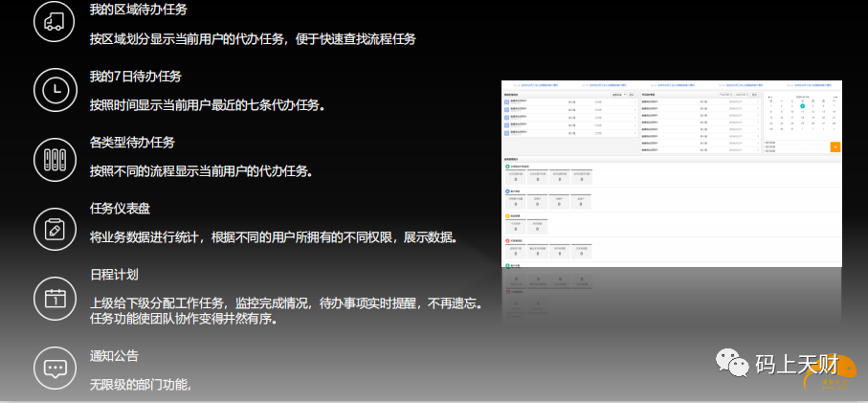
Task: Click the 我的7日待办任务 heading
Action: 135,76
